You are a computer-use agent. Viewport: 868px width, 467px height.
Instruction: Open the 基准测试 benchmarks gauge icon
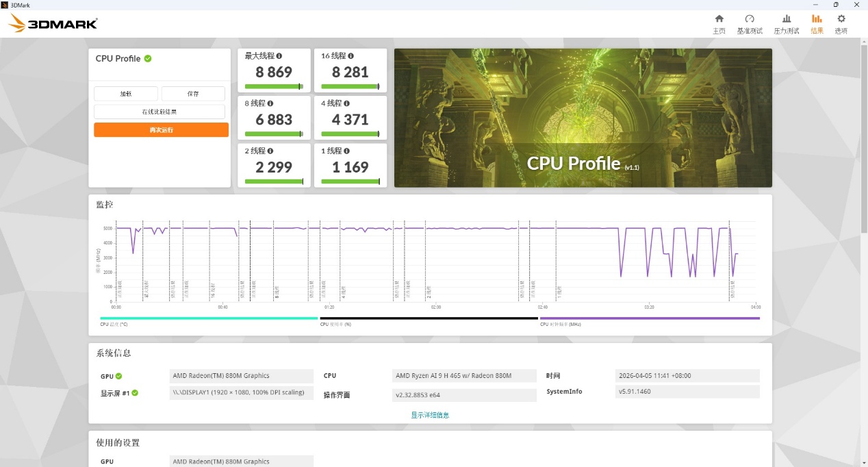pos(750,18)
